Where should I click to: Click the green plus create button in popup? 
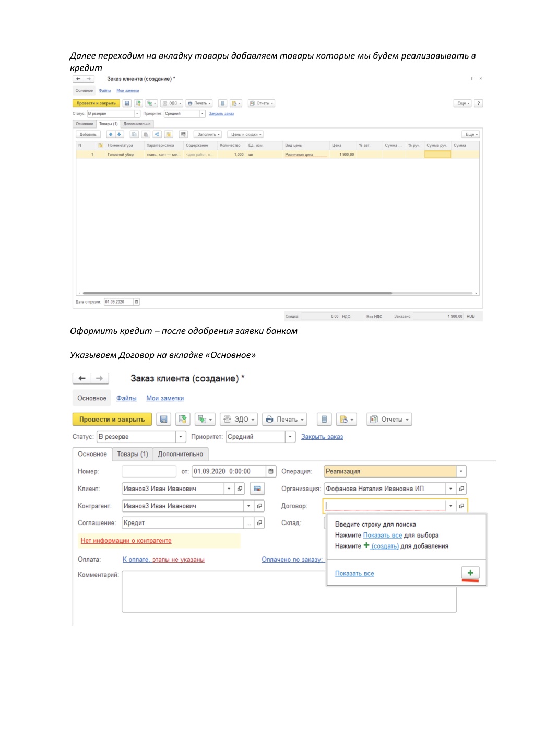pos(470,573)
